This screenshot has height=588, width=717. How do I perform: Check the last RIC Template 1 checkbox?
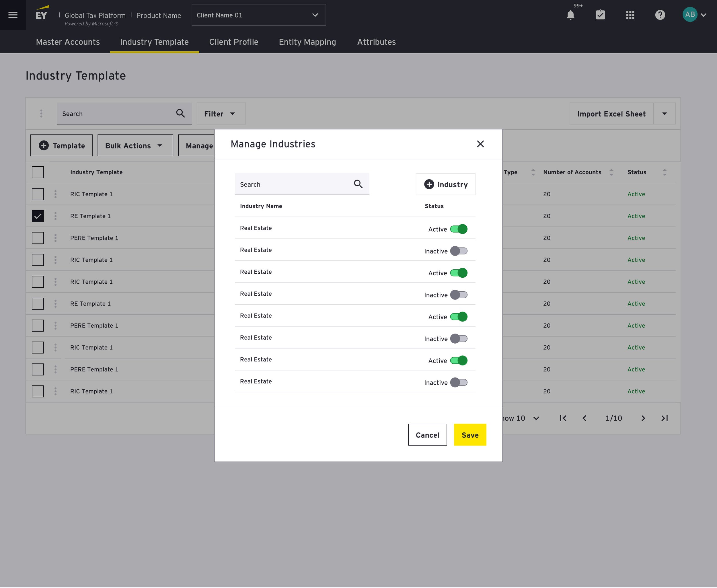click(x=38, y=391)
